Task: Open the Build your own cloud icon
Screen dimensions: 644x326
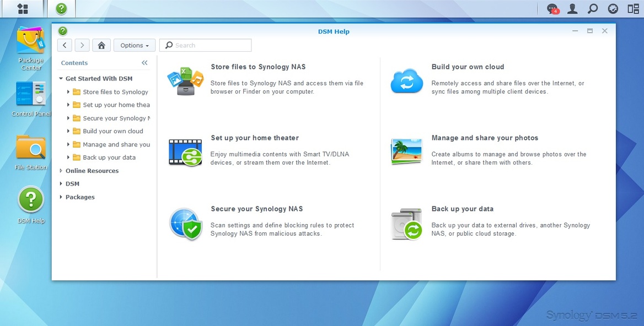Action: [406, 81]
